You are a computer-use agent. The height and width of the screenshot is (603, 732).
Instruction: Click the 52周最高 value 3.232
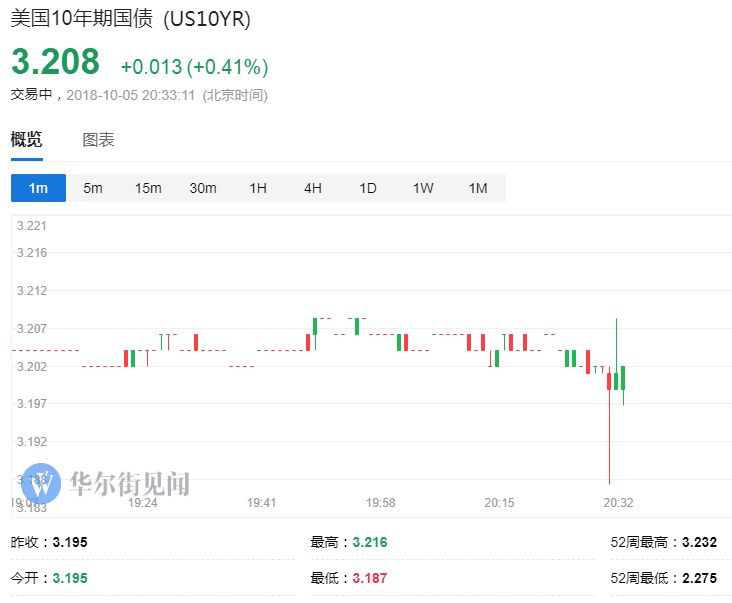699,542
